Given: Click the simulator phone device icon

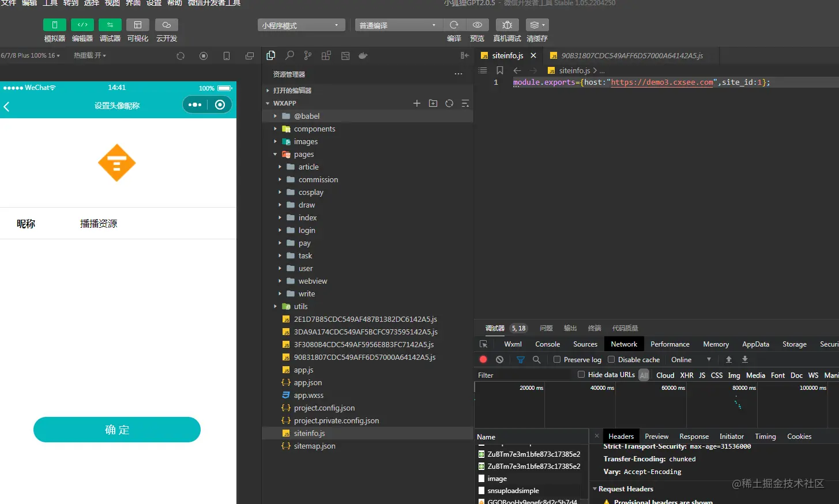Looking at the screenshot, I should pyautogui.click(x=227, y=56).
